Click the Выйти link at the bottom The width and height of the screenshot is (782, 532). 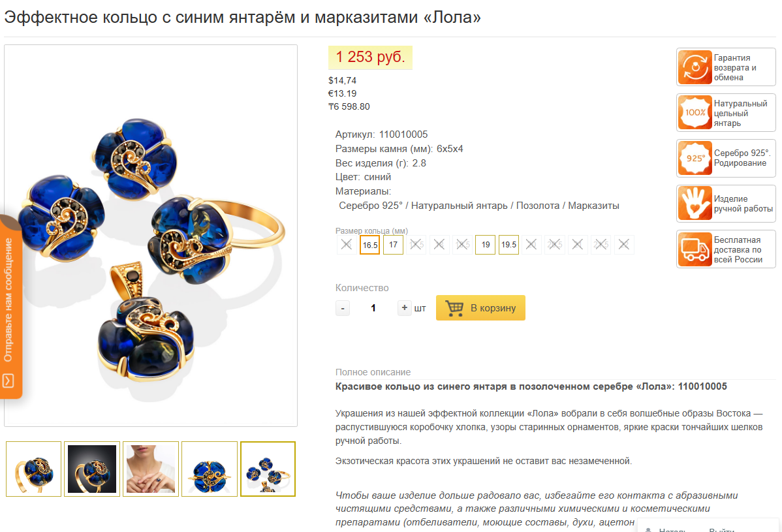[x=722, y=529]
